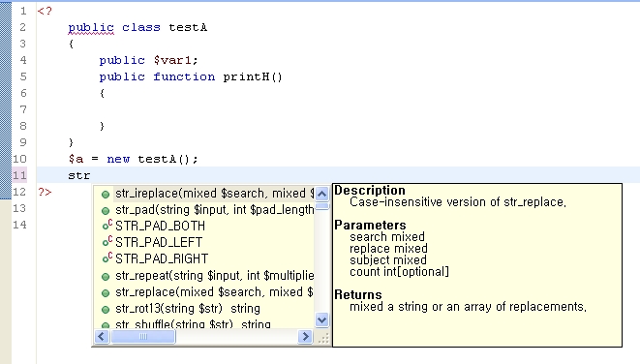Click the constant icon beside STR_PAD_BOTH
The width and height of the screenshot is (640, 364).
(x=107, y=226)
